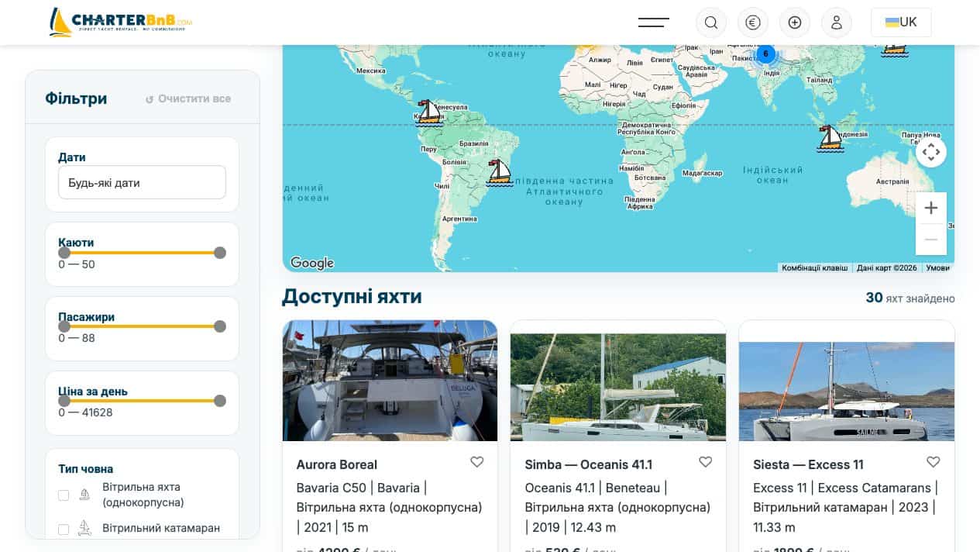Open the search magnifier icon

tap(711, 22)
